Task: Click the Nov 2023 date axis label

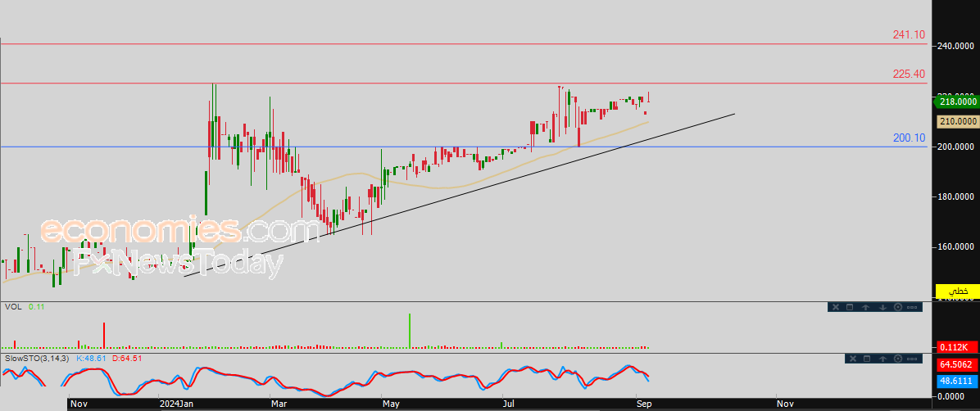Action: coord(78,404)
